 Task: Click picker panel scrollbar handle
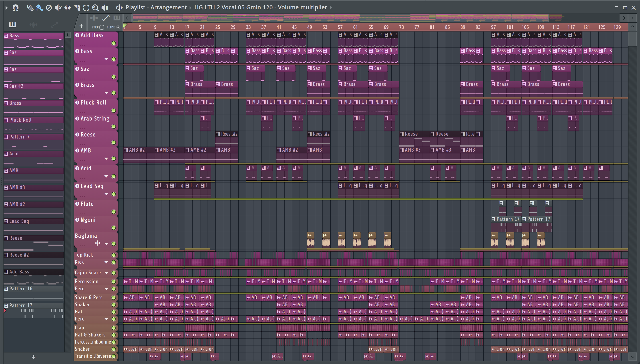(x=68, y=35)
